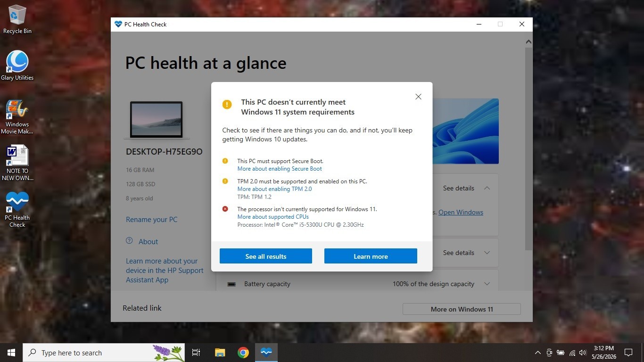Image resolution: width=644 pixels, height=362 pixels.
Task: Open the volume speaker tray icon
Action: (583, 353)
